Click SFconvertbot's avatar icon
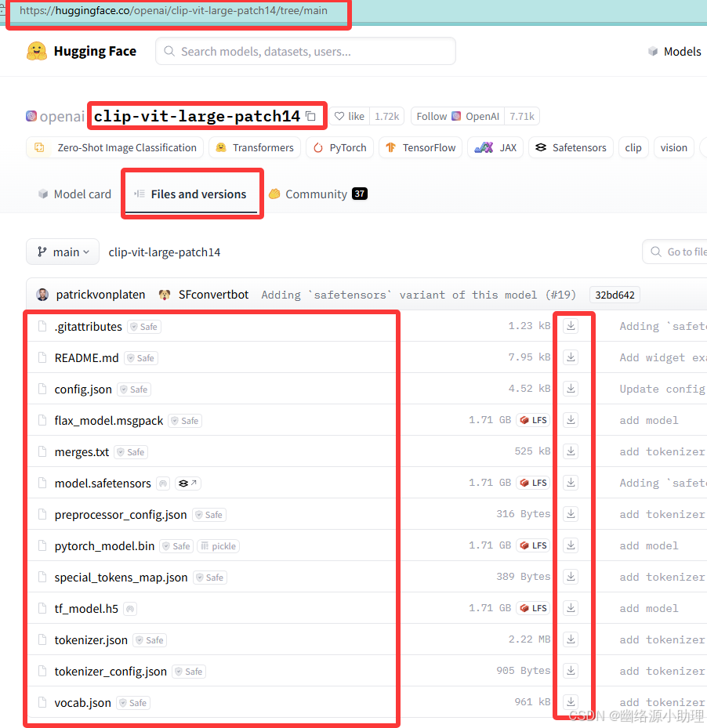 (x=165, y=295)
